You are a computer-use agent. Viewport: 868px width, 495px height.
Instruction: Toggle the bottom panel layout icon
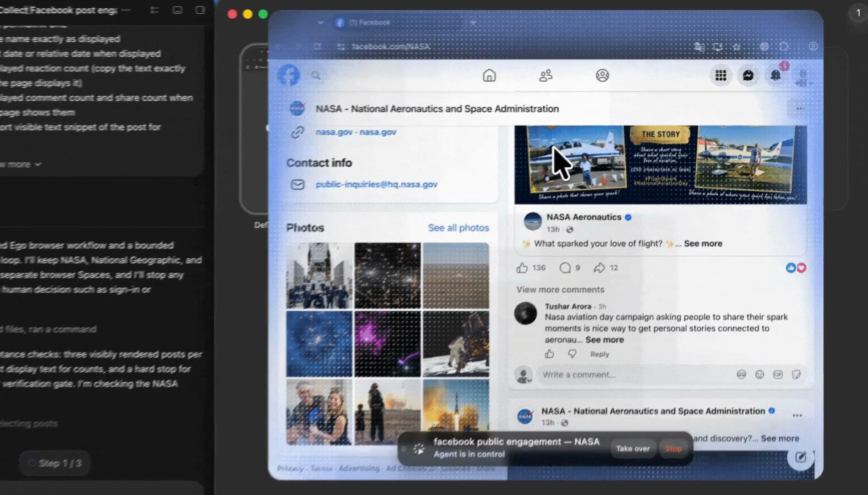tap(177, 10)
